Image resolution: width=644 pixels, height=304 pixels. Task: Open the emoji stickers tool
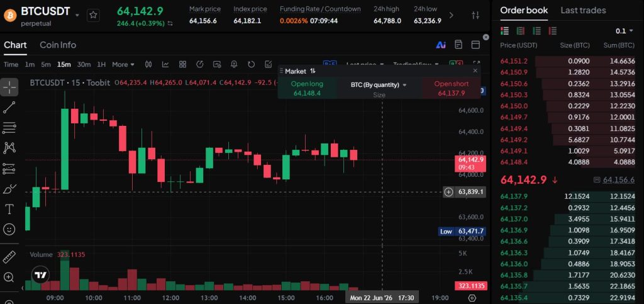(9, 229)
